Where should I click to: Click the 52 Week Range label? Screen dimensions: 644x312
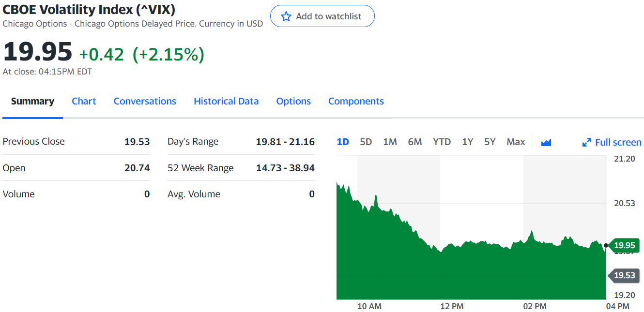click(200, 168)
